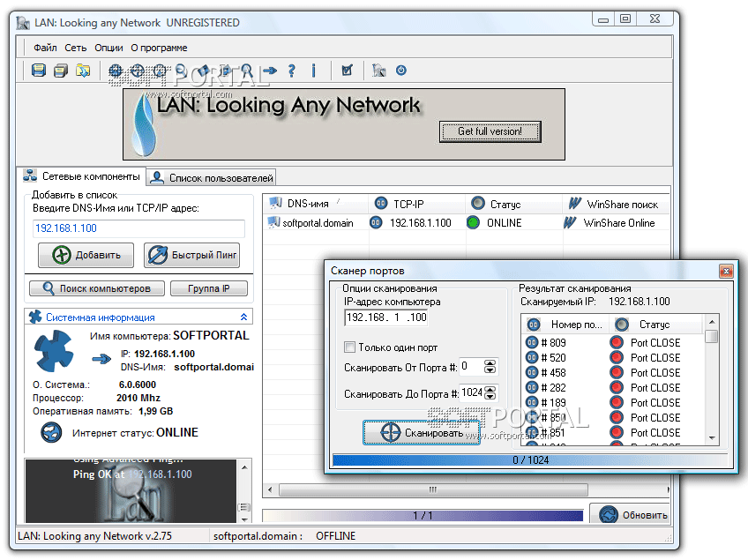The image size is (748, 560).
Task: Switch to the Список пользователей tab
Action: point(212,178)
